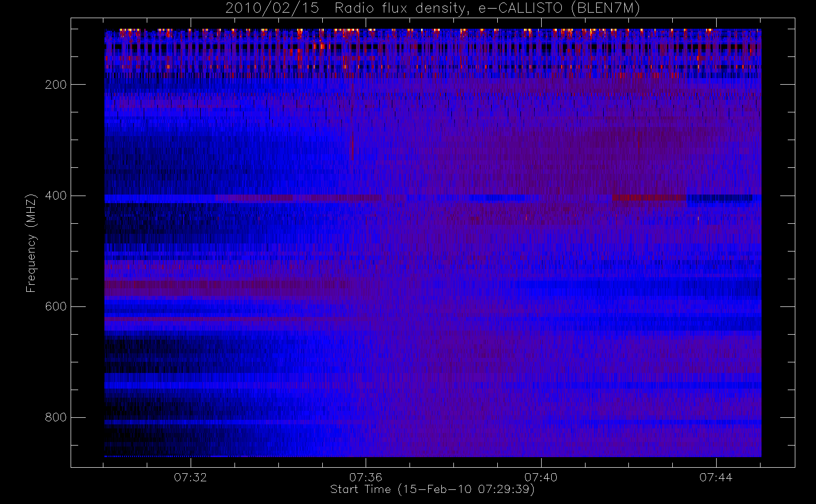Click the 800 frequency tick label

pyautogui.click(x=55, y=417)
